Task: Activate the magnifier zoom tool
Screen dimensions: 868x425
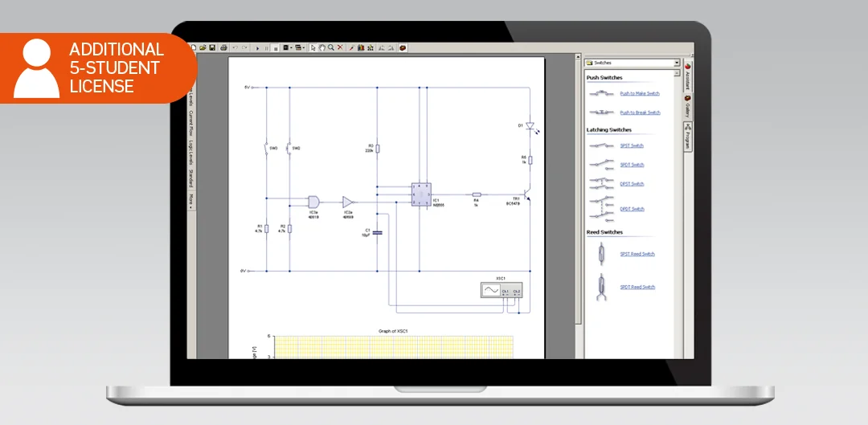Action: [x=331, y=48]
